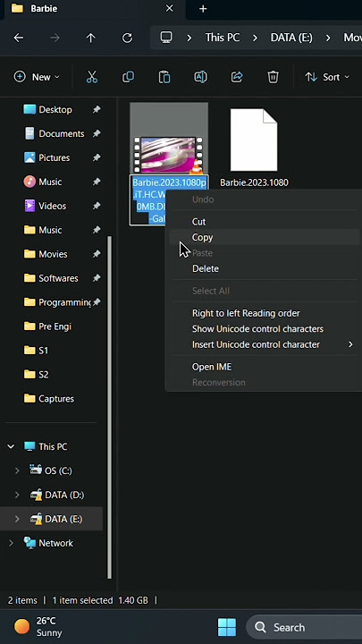
Task: Open Pictures in the sidebar
Action: tap(54, 157)
